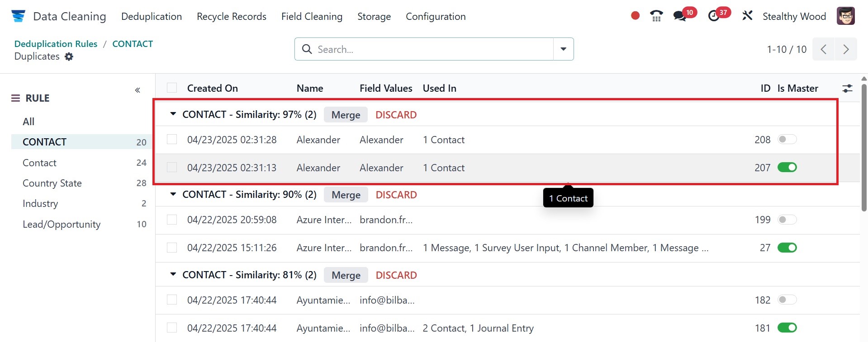Open the Field Cleaning menu

312,16
